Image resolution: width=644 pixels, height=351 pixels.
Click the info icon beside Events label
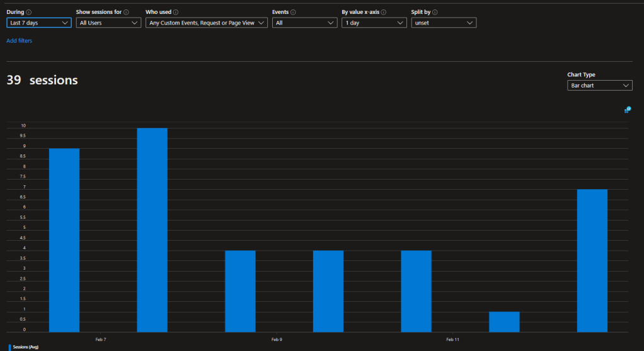[294, 12]
